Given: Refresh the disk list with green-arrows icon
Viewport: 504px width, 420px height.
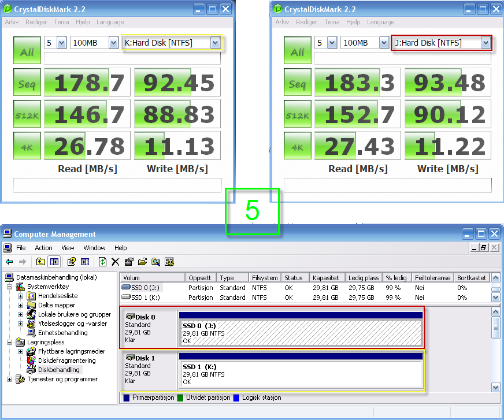Looking at the screenshot, I should [102, 262].
